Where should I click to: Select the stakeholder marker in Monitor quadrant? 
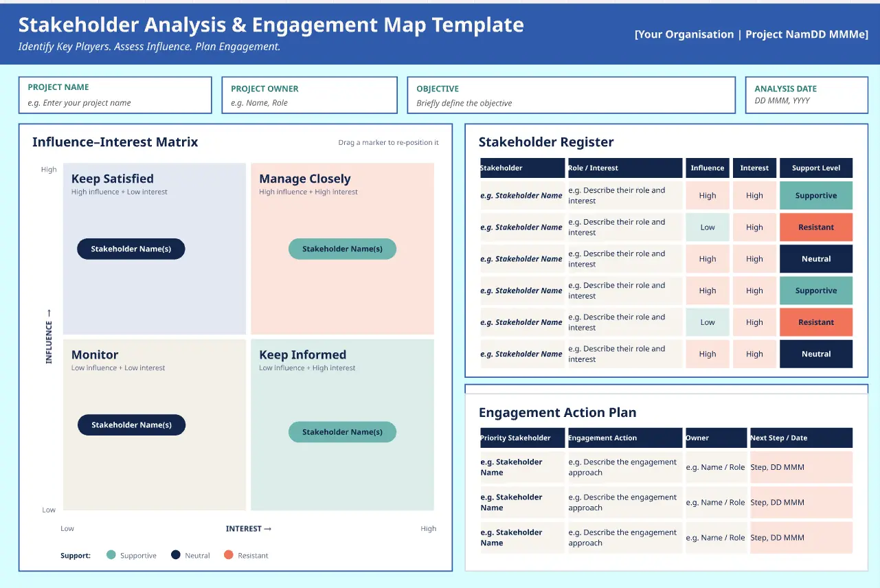point(131,425)
